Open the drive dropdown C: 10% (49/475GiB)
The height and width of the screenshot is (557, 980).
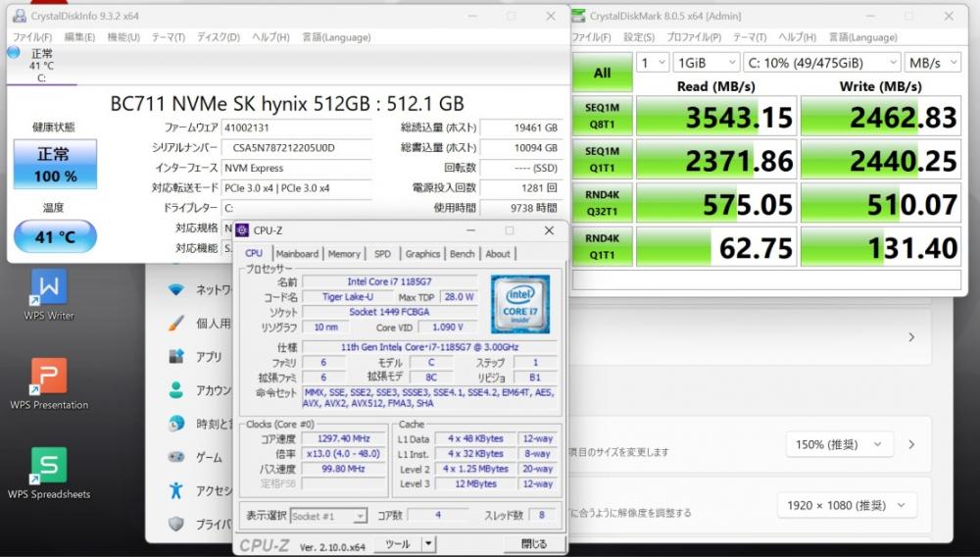point(822,63)
